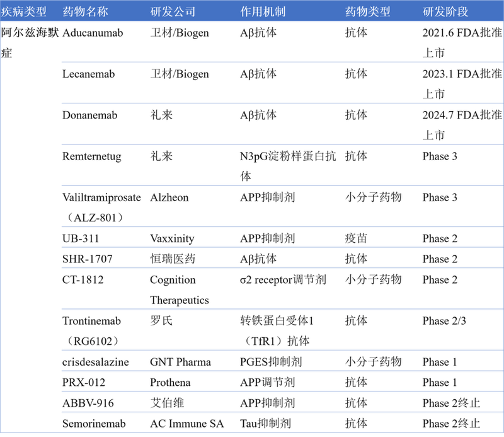Click the Prothena company cell

170,383
